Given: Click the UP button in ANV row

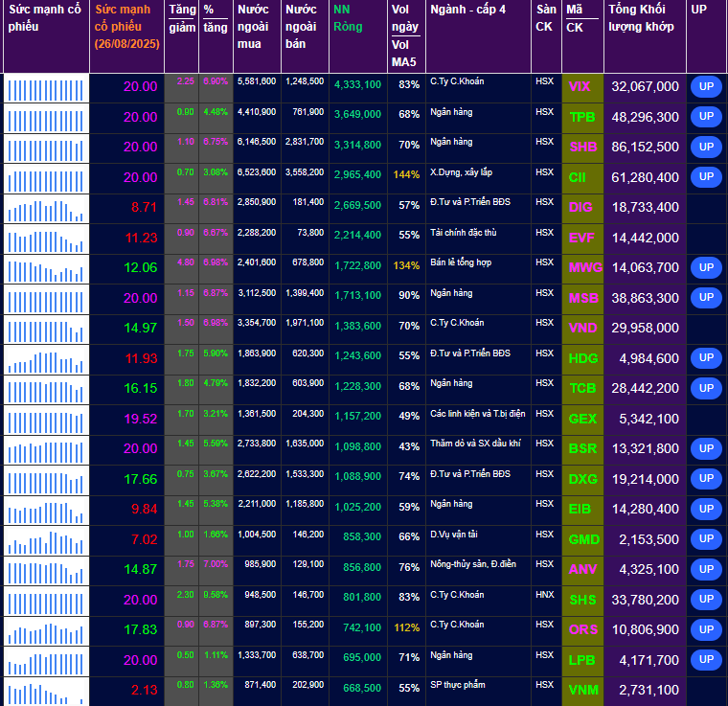Looking at the screenshot, I should pyautogui.click(x=706, y=569).
